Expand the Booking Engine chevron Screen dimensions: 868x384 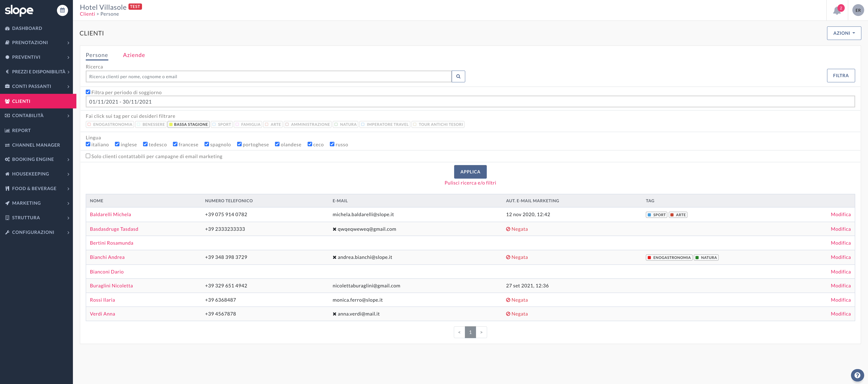coord(68,160)
